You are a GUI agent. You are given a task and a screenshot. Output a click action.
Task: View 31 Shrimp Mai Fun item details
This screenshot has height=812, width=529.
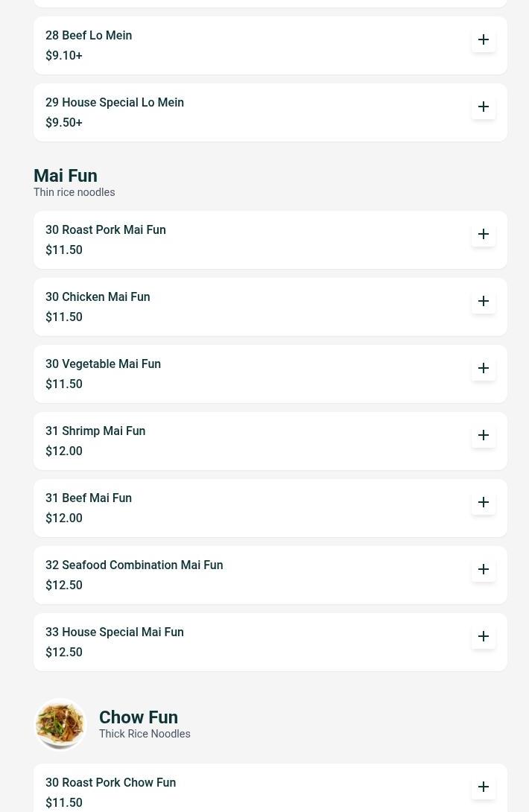95,431
